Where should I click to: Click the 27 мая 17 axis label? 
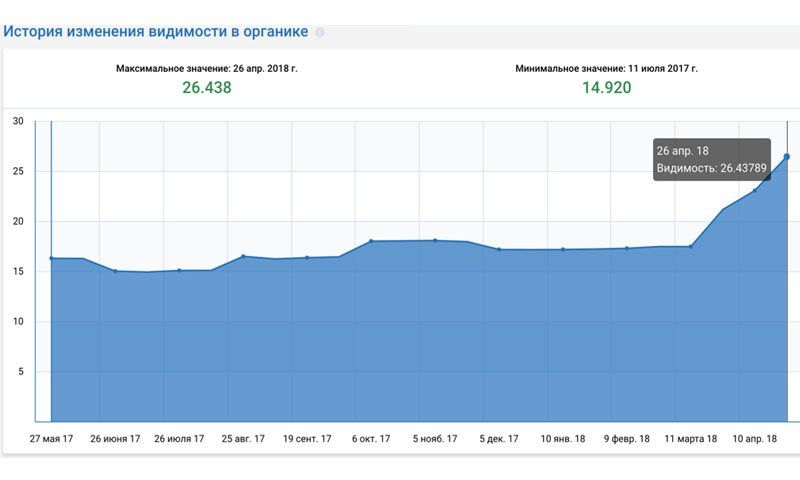click(x=51, y=438)
